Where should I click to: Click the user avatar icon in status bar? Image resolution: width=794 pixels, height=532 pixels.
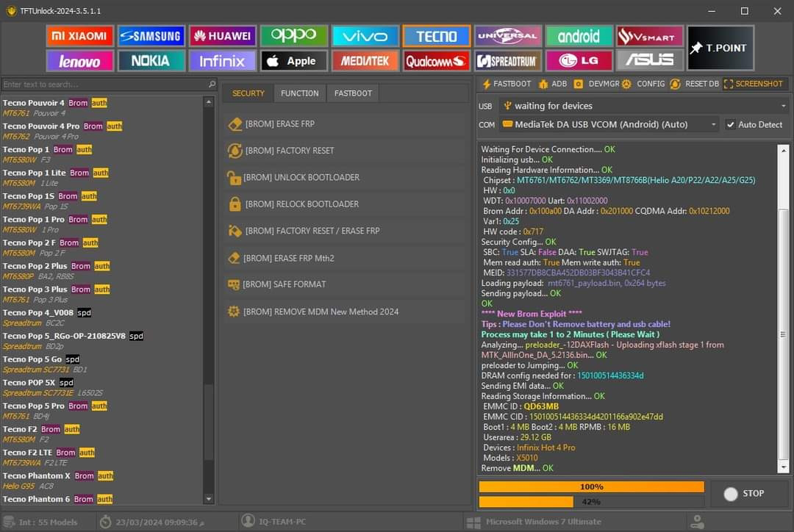[x=248, y=521]
